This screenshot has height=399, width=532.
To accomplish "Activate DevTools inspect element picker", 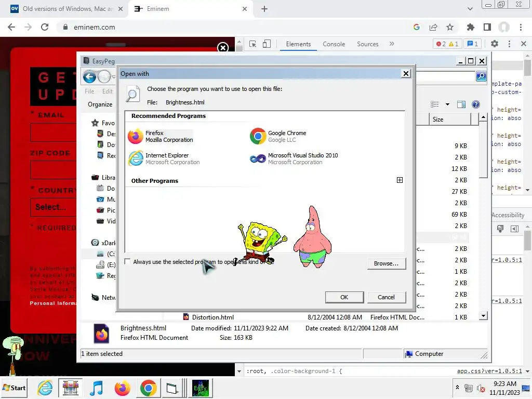I will [252, 44].
